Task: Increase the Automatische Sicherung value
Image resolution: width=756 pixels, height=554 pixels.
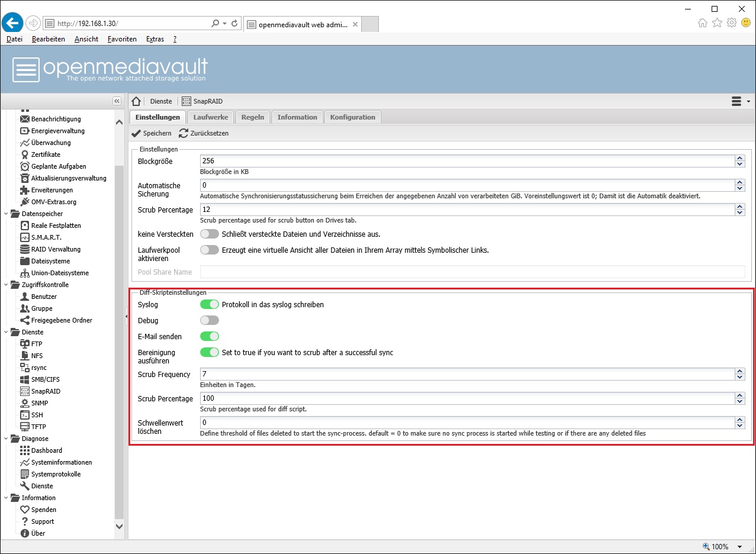Action: [x=740, y=182]
